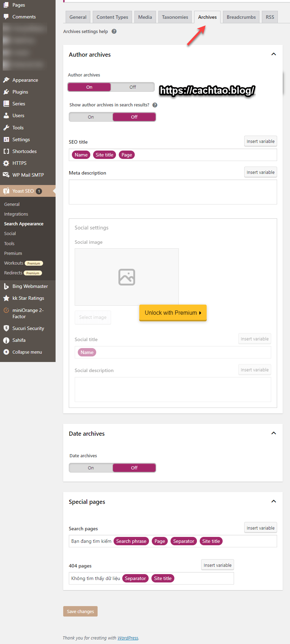Click the Bing Webmaster icon
The image size is (290, 644).
point(6,286)
